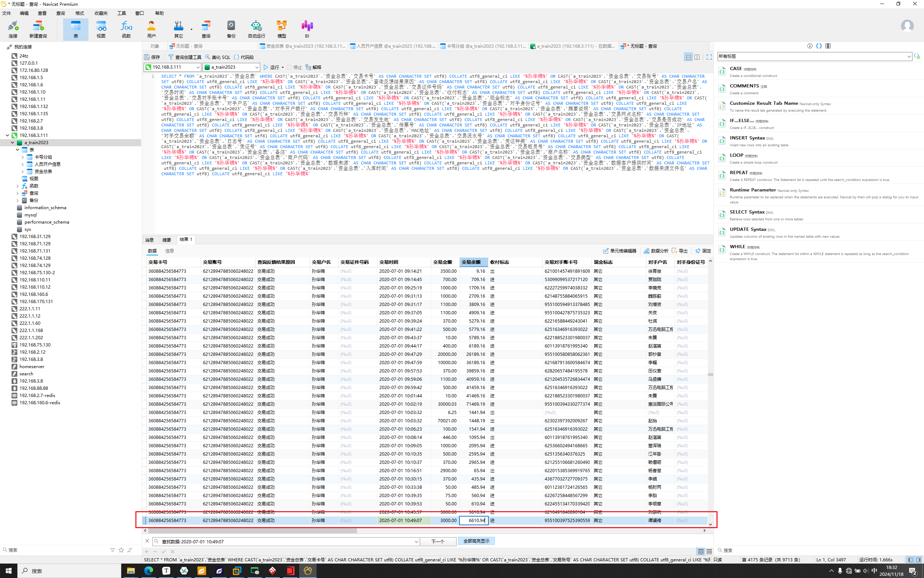Expand the 函数 tree node

[x=18, y=186]
